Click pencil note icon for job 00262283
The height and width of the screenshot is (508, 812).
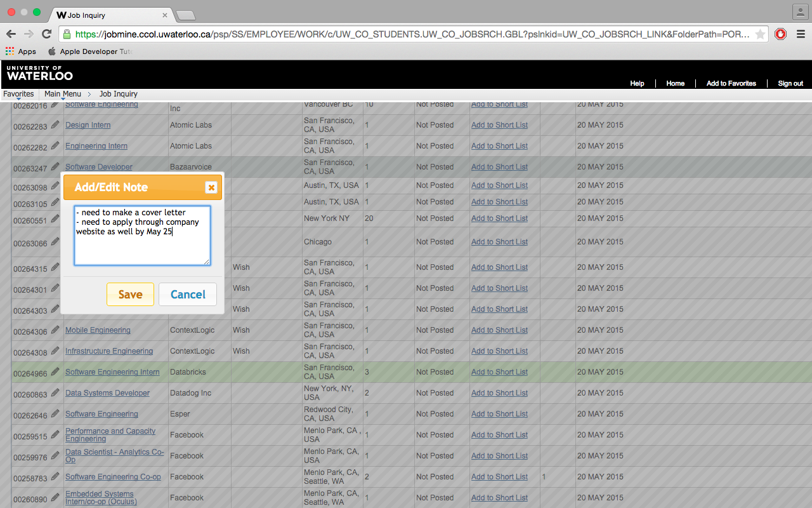pyautogui.click(x=56, y=125)
